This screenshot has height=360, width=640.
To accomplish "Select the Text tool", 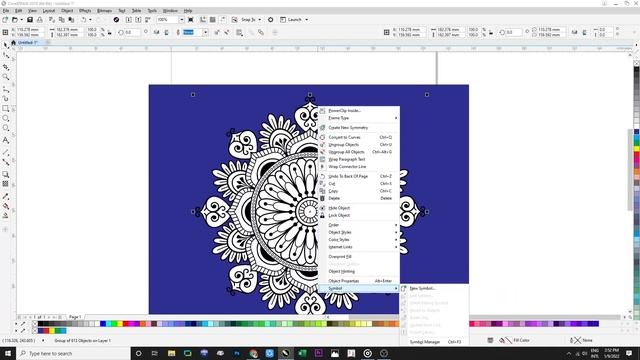I will tap(6, 140).
